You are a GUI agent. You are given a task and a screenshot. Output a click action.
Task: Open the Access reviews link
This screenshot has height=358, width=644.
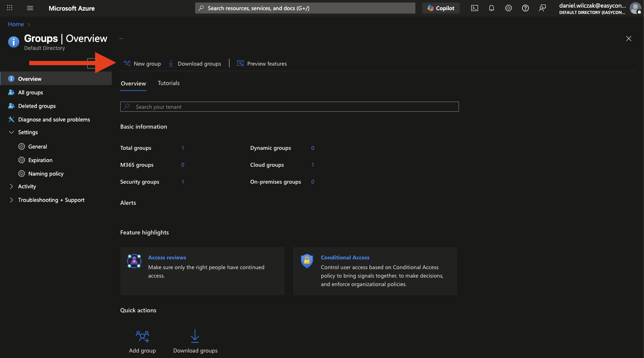point(167,258)
